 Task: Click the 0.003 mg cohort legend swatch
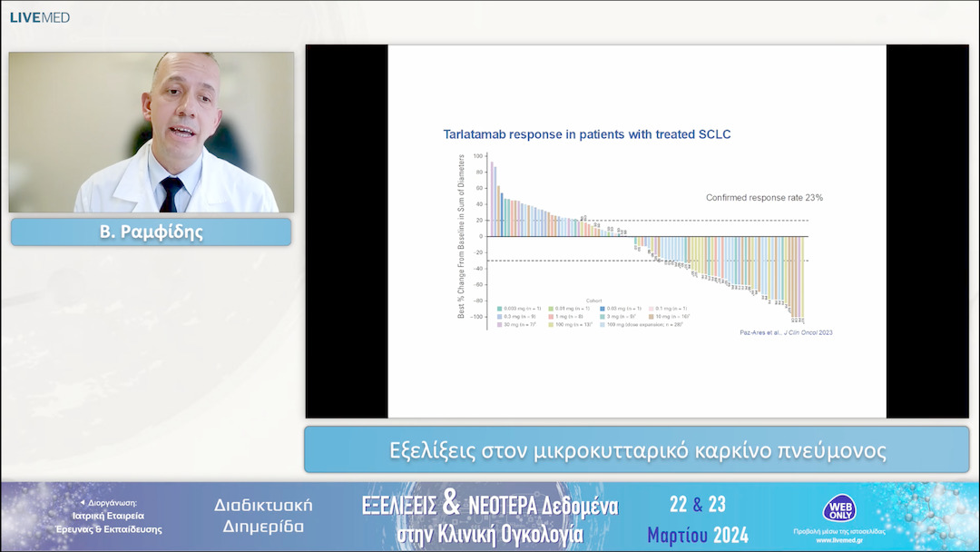point(499,309)
